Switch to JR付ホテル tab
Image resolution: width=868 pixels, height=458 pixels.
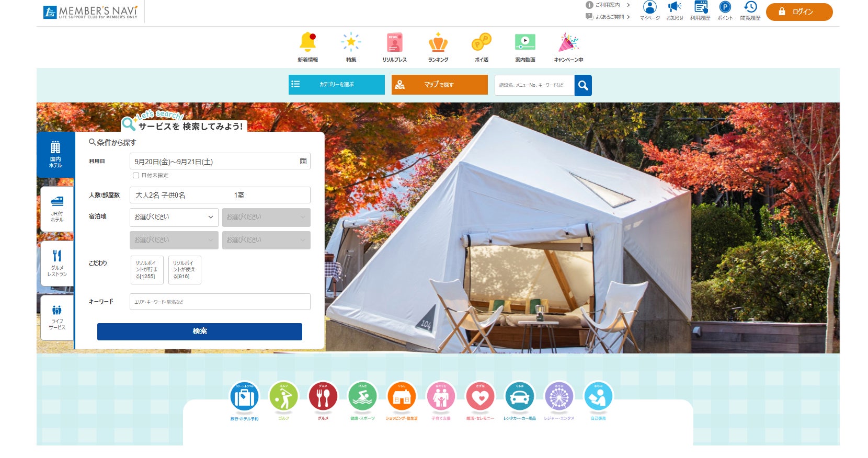tap(57, 209)
